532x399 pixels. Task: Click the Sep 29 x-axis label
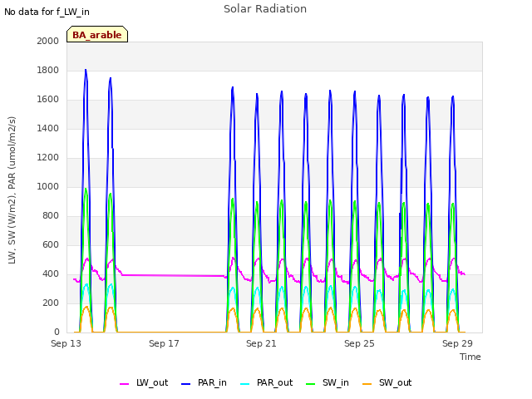[x=457, y=343]
